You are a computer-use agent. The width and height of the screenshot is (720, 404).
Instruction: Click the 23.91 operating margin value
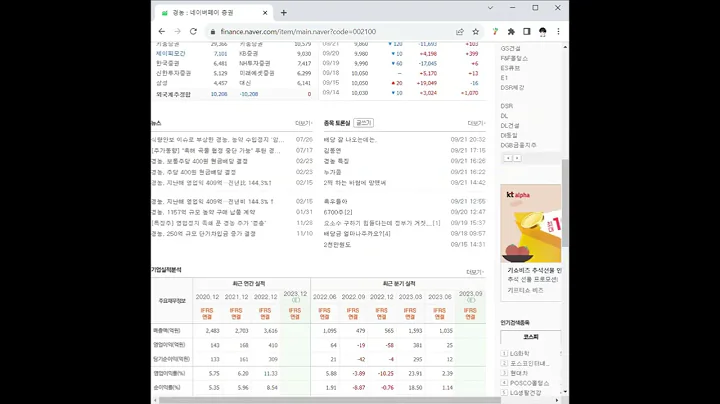tap(415, 374)
